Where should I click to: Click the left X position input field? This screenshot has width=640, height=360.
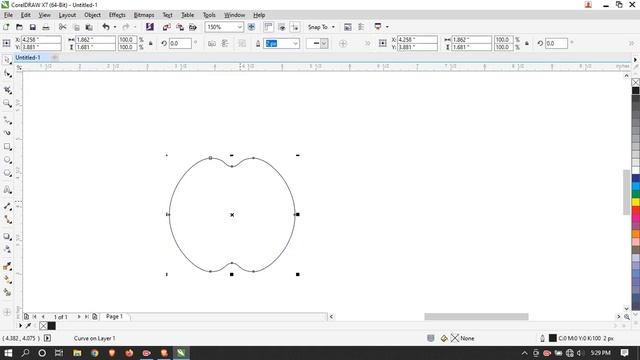[41, 40]
